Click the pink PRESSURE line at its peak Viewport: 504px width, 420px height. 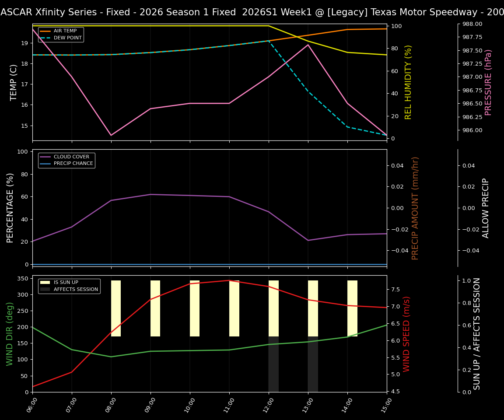coord(308,44)
